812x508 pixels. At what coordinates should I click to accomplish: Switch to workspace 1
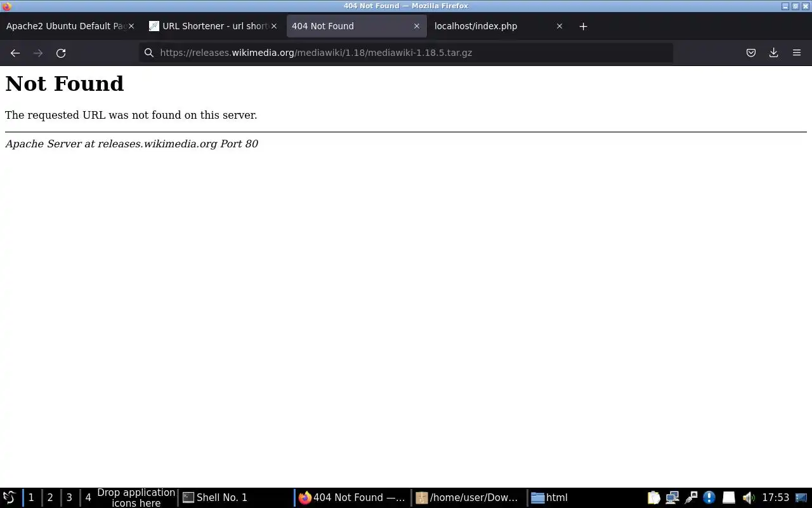click(x=31, y=498)
